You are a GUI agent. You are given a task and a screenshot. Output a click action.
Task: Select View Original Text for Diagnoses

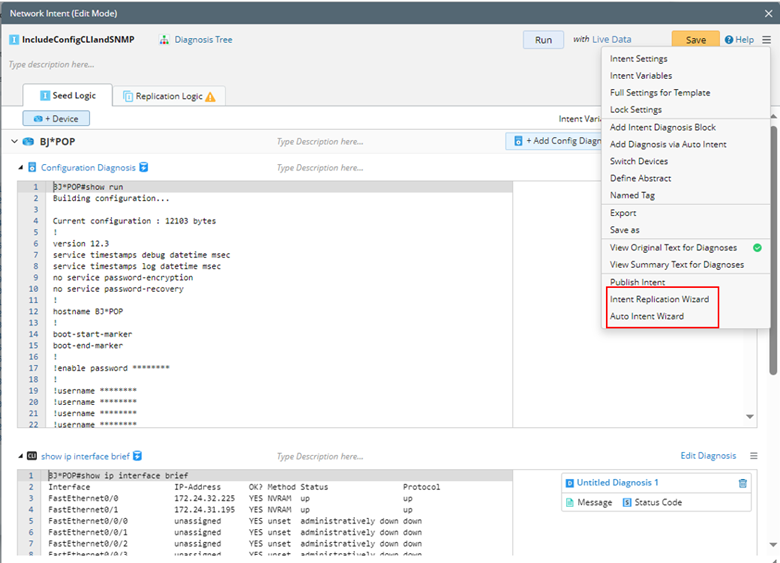click(x=674, y=248)
